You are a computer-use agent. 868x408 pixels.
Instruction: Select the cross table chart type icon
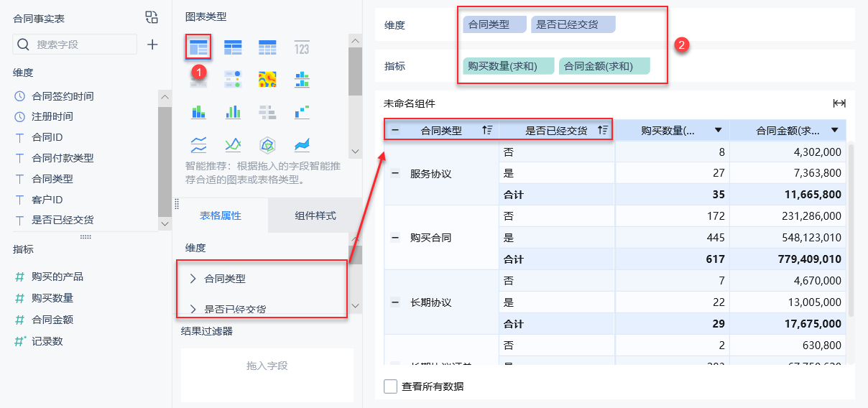coord(233,48)
